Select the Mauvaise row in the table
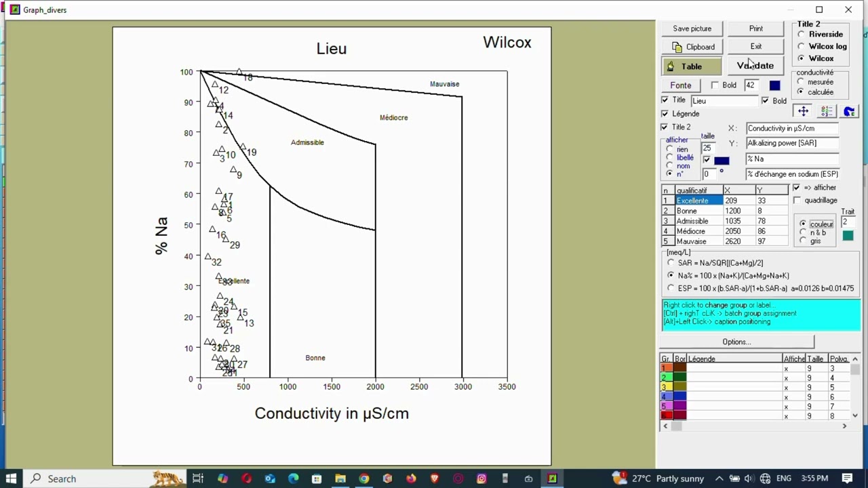This screenshot has height=488, width=868. point(725,241)
